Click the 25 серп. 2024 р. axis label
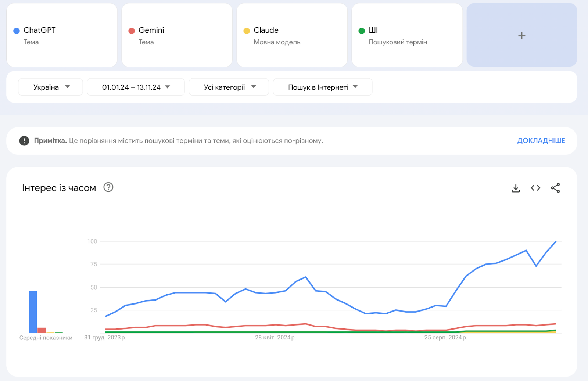The height and width of the screenshot is (381, 588). coord(446,338)
